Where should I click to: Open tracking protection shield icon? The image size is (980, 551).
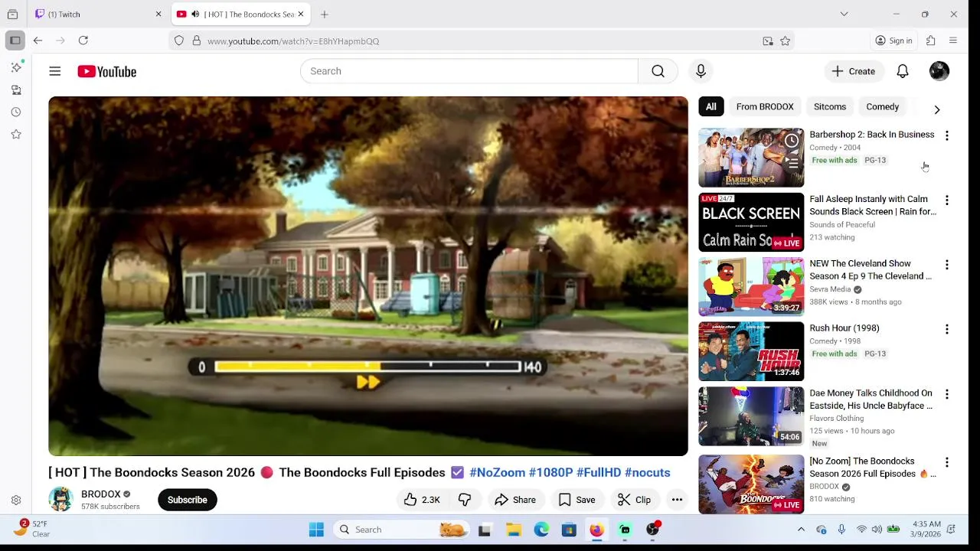[x=179, y=41]
